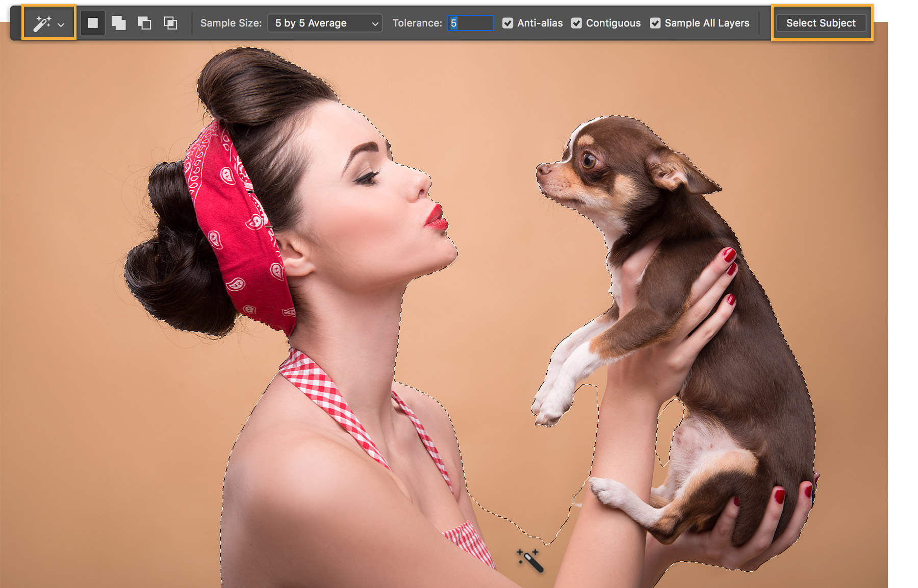Disable the Contiguous option
The image size is (918, 588).
tap(577, 22)
